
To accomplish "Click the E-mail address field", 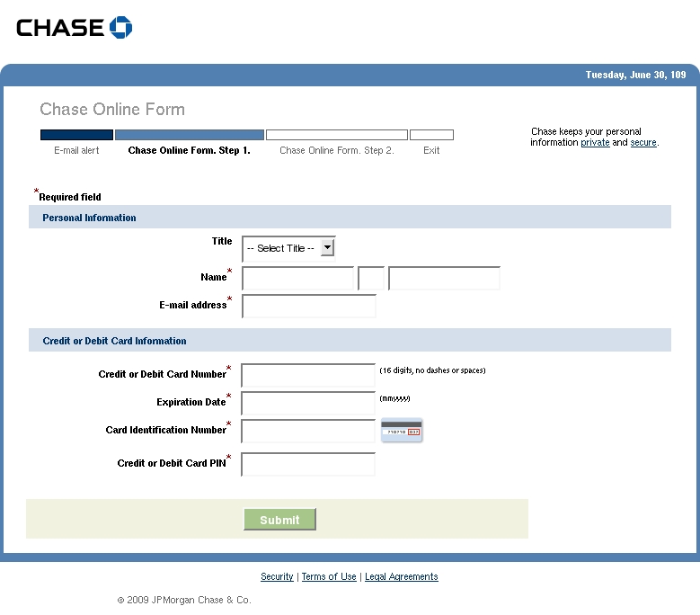I will 309,306.
